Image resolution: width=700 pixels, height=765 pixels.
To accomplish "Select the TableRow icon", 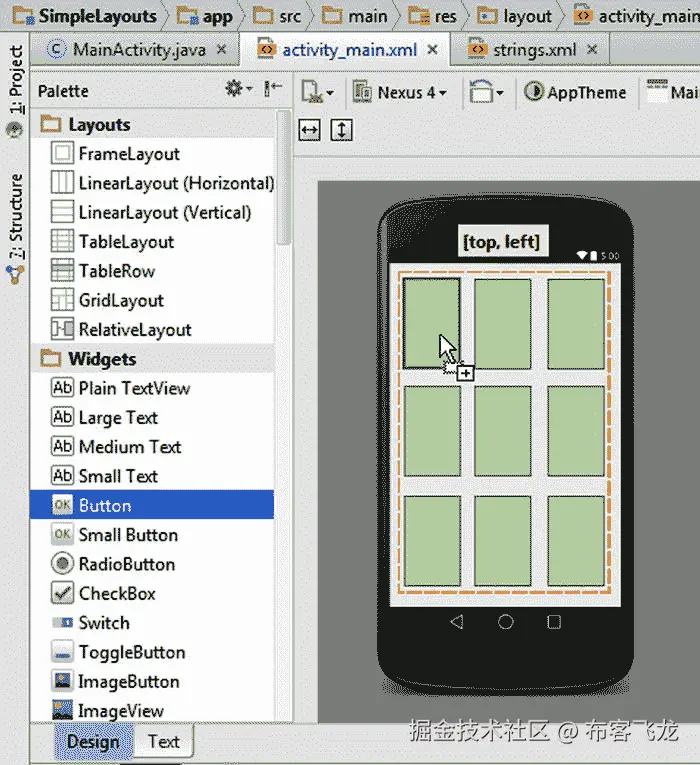I will click(62, 270).
